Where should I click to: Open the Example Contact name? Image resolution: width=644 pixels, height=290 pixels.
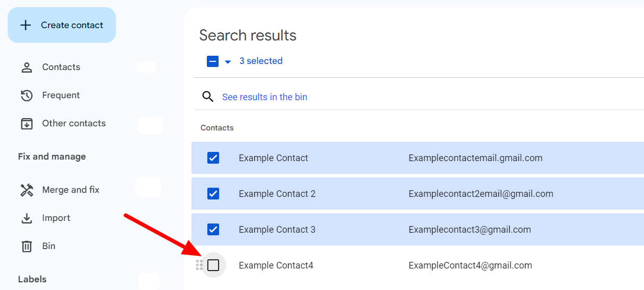tap(273, 158)
